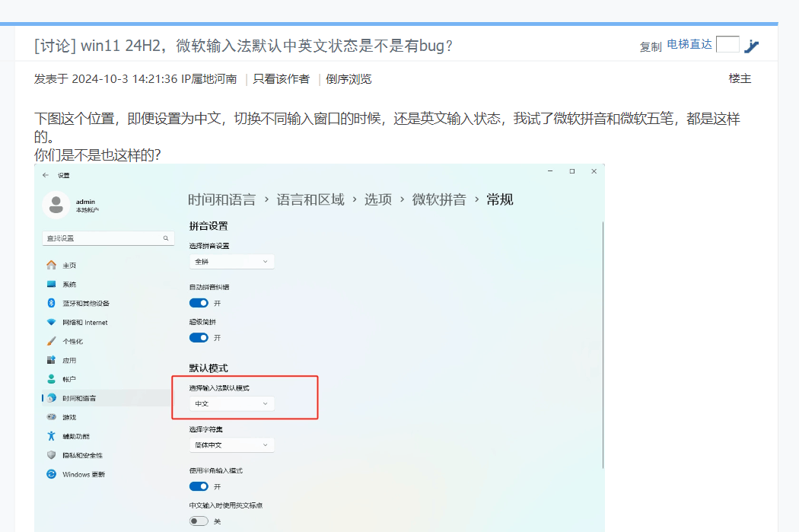The width and height of the screenshot is (799, 532).
Task: Open 游戏 gaming controller icon
Action: coord(52,417)
